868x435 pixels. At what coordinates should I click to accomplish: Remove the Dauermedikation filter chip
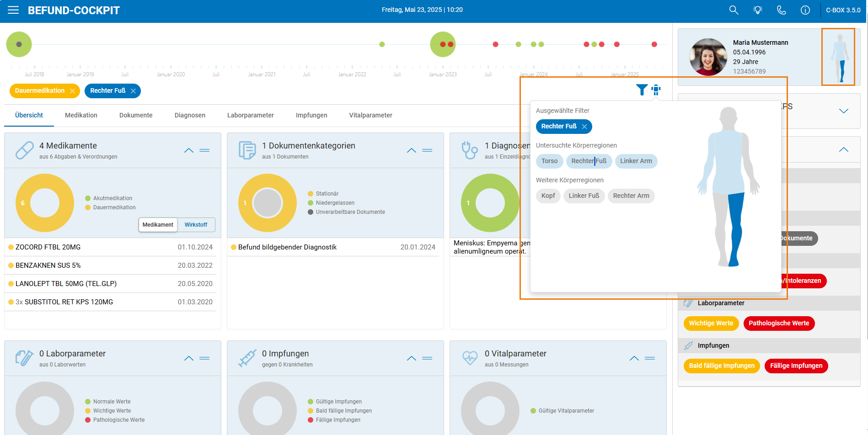point(72,91)
